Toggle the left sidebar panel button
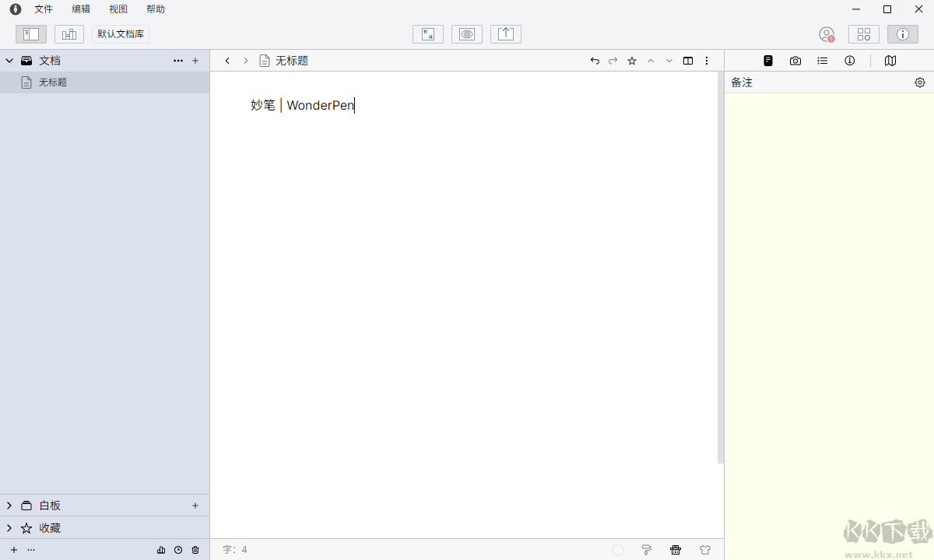This screenshot has width=934, height=560. (x=31, y=34)
